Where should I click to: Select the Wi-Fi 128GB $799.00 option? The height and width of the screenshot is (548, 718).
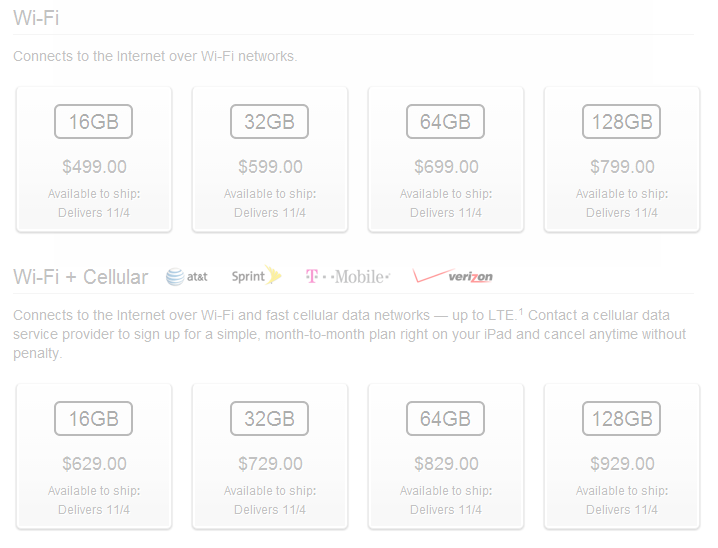[x=622, y=159]
